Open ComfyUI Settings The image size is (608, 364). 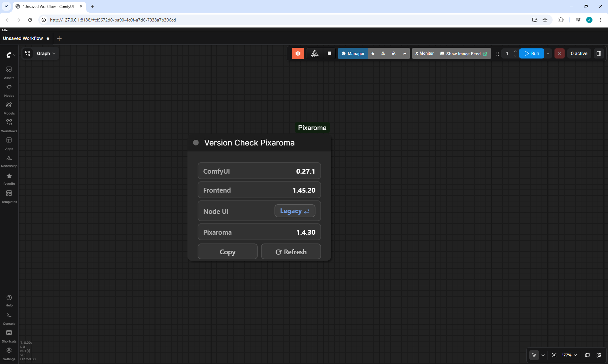[9, 354]
